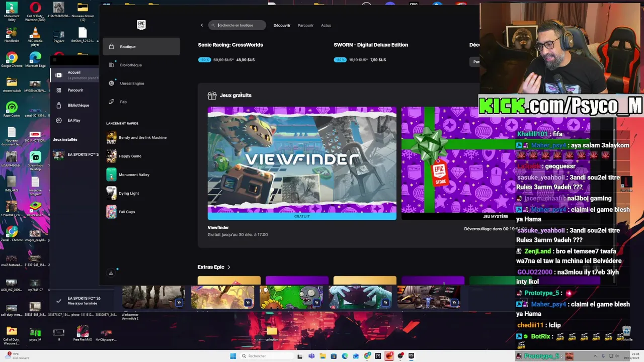Open EA Play in the EA app
This screenshot has width=644, height=362.
(x=74, y=120)
